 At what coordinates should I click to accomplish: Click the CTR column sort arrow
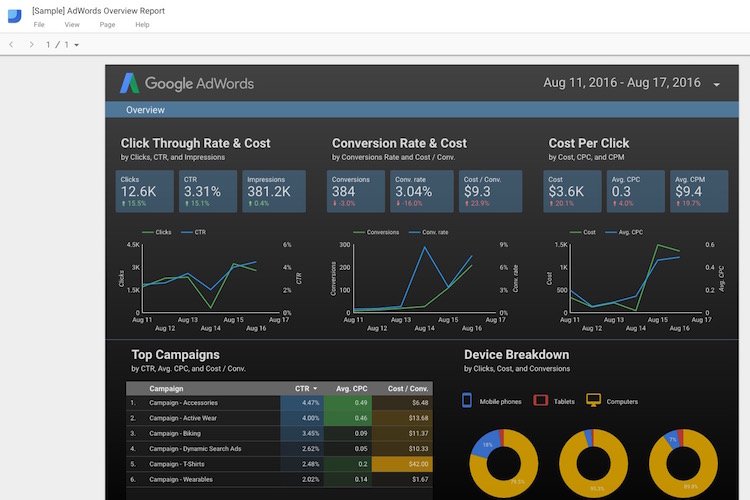tap(315, 389)
